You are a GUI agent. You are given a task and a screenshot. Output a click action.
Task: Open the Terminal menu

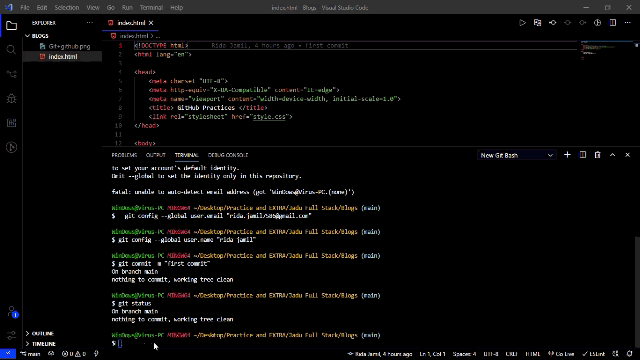pos(151,8)
